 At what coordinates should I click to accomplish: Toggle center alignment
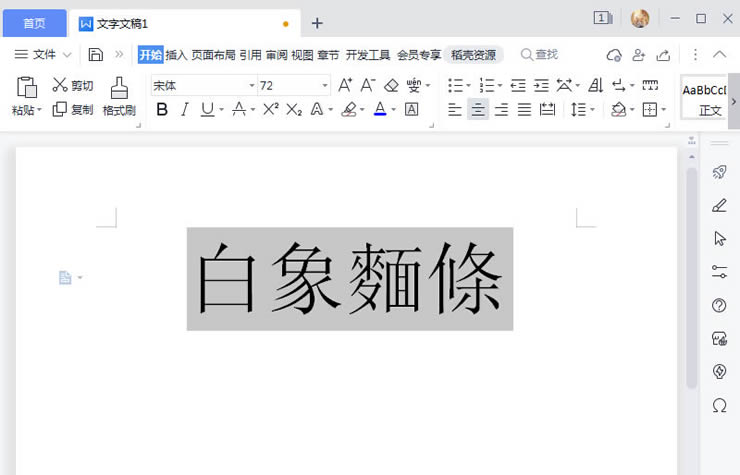[478, 110]
